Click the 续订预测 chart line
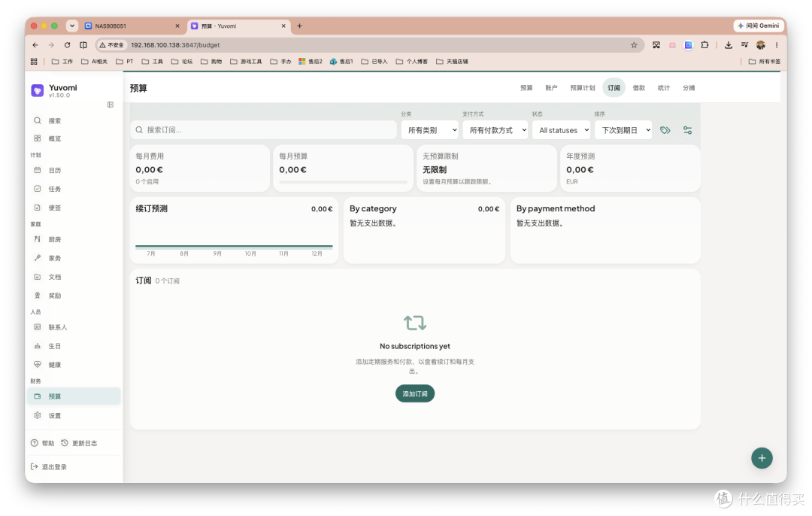This screenshot has width=812, height=516. (x=234, y=246)
